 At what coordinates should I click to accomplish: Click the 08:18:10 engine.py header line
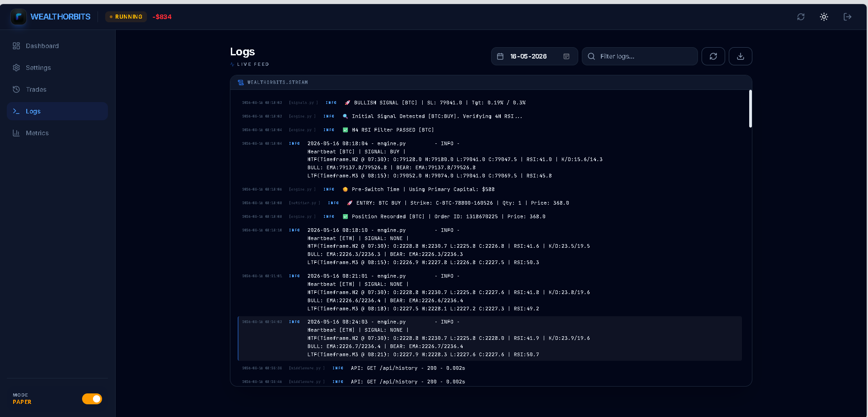coord(383,230)
